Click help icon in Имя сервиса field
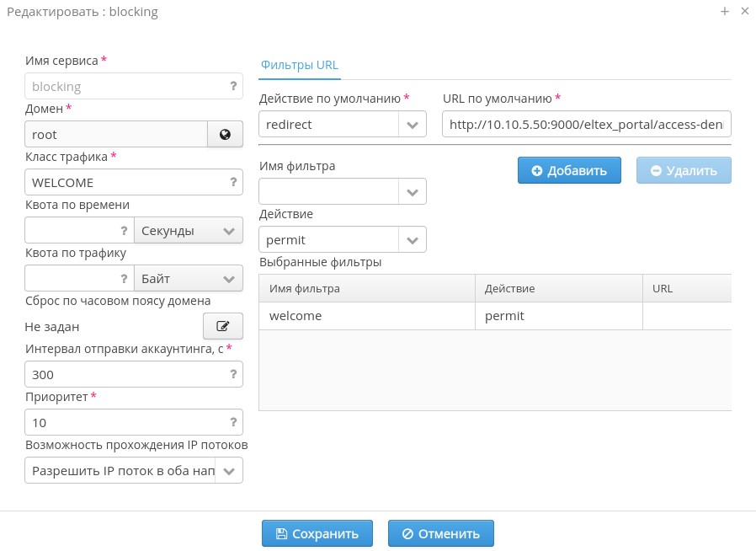The width and height of the screenshot is (756, 551). (233, 86)
